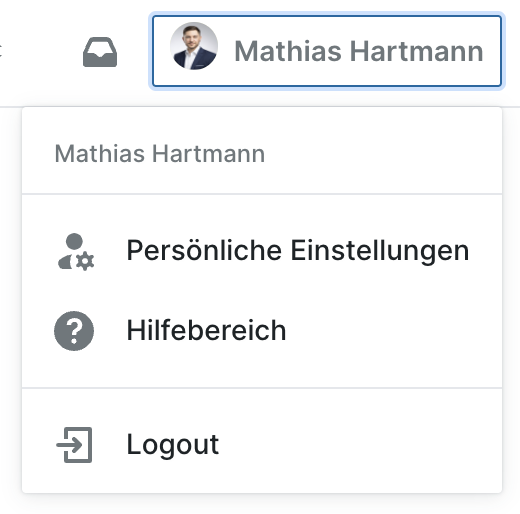The image size is (520, 514).
Task: Choose Logout from the user menu
Action: click(x=262, y=445)
